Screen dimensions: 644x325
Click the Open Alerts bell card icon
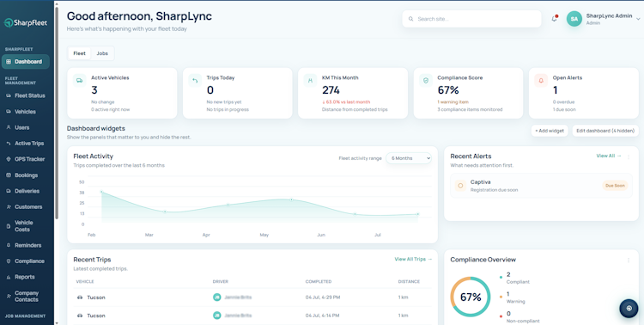pyautogui.click(x=541, y=81)
